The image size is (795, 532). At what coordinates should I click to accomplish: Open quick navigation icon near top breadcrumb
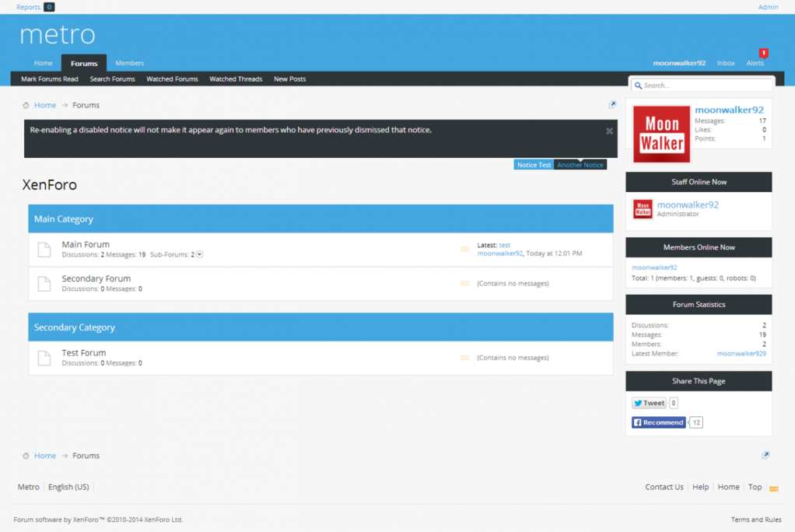[x=612, y=105]
